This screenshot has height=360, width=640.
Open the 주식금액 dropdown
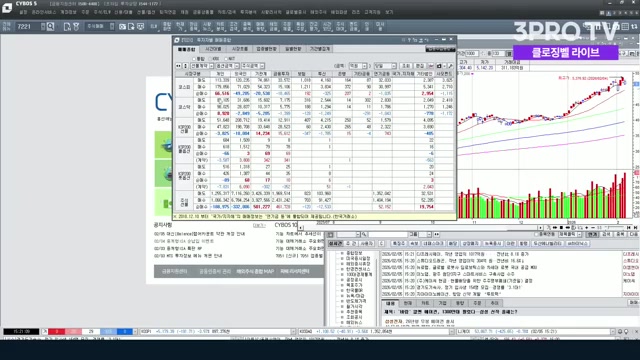click(253, 66)
